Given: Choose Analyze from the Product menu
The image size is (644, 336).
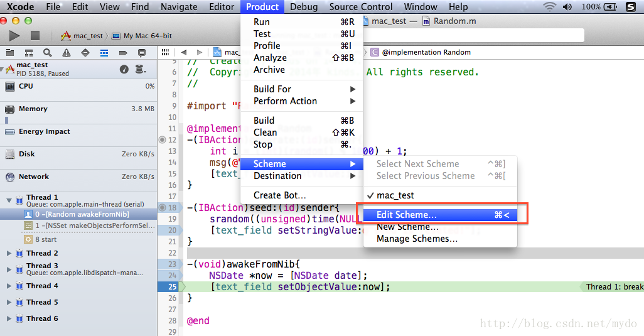Looking at the screenshot, I should pyautogui.click(x=302, y=58).
